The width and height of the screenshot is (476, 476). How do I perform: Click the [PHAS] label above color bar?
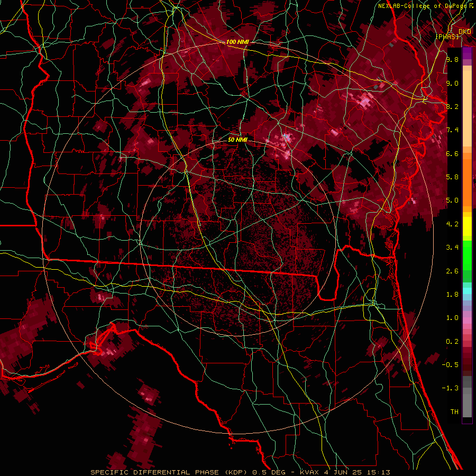pos(447,36)
